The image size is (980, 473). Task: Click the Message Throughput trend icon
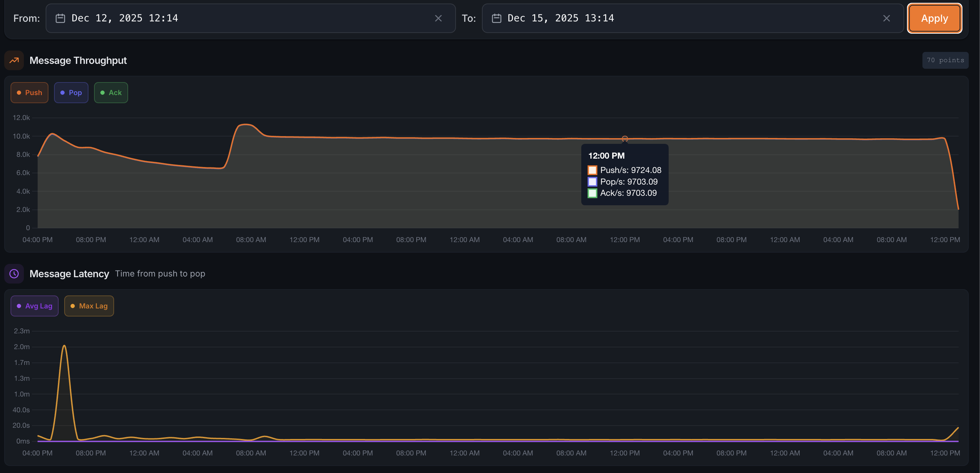(x=14, y=60)
